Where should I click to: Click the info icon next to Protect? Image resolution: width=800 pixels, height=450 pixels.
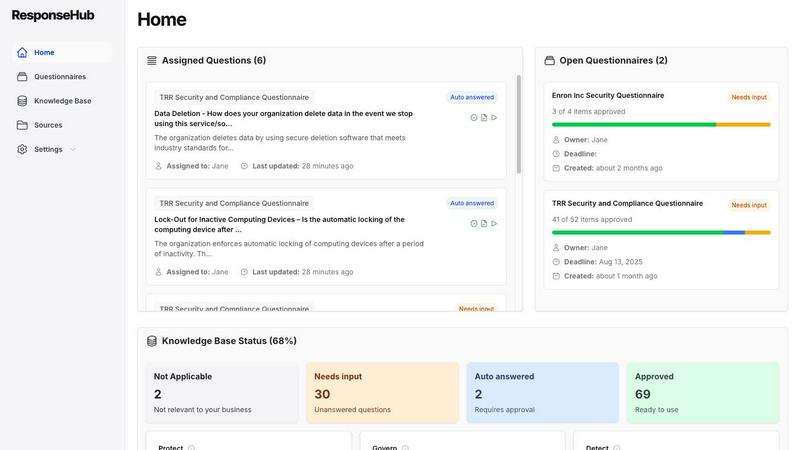[191, 448]
